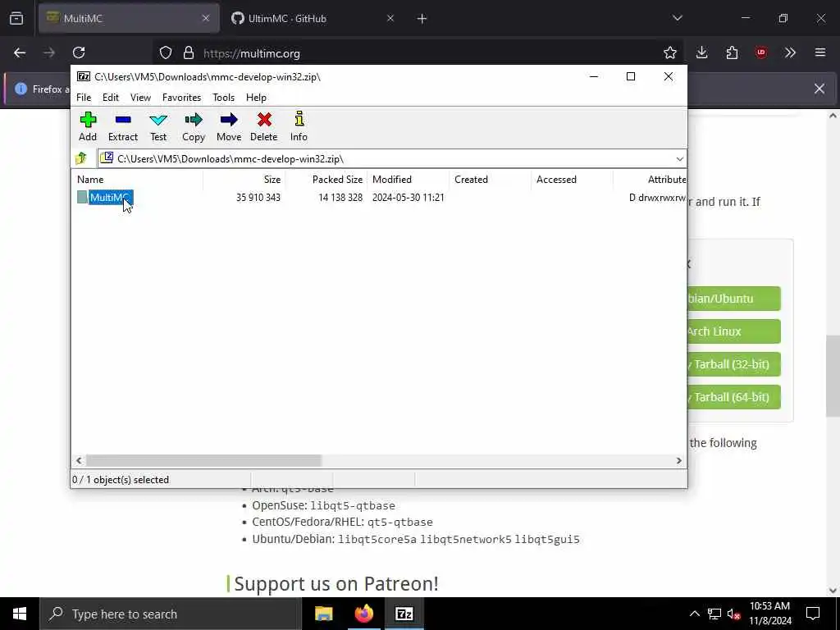Open the Windows notification center
Viewport: 840px width, 630px height.
813,614
